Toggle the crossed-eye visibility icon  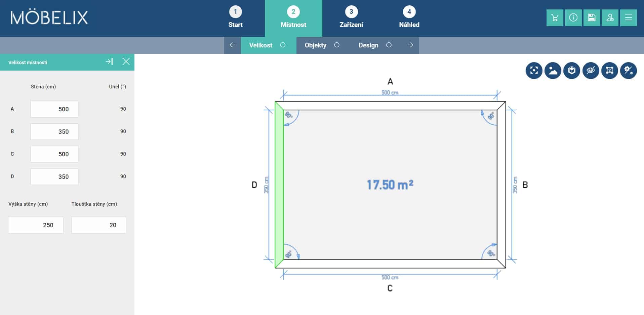tap(591, 71)
